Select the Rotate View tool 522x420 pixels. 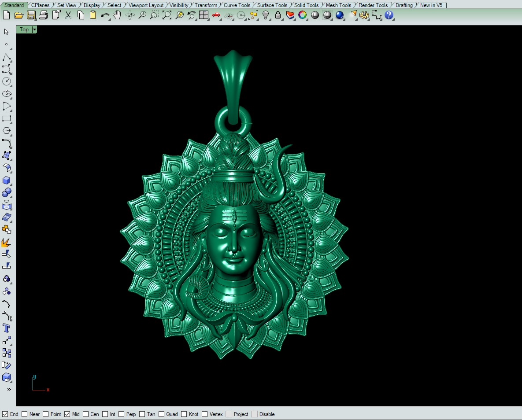pos(130,15)
